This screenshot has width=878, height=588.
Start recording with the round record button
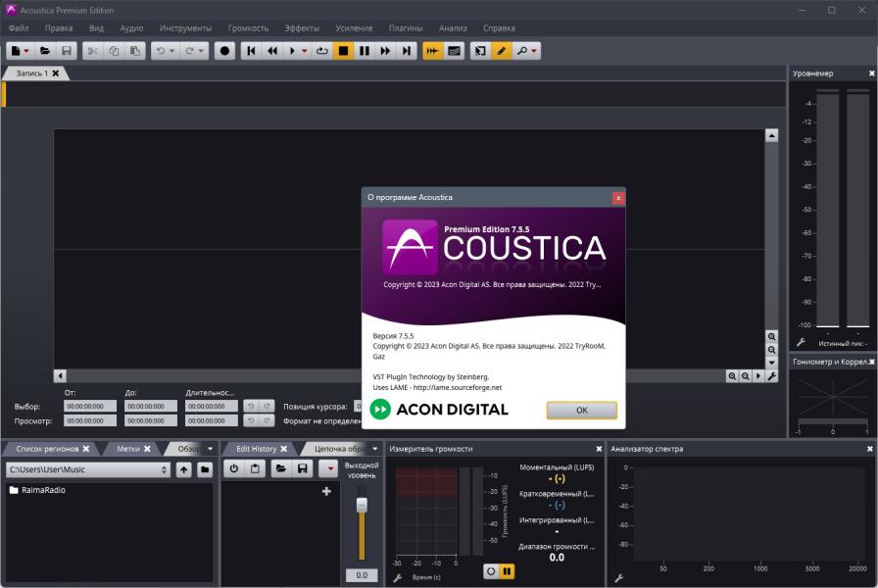[x=224, y=51]
